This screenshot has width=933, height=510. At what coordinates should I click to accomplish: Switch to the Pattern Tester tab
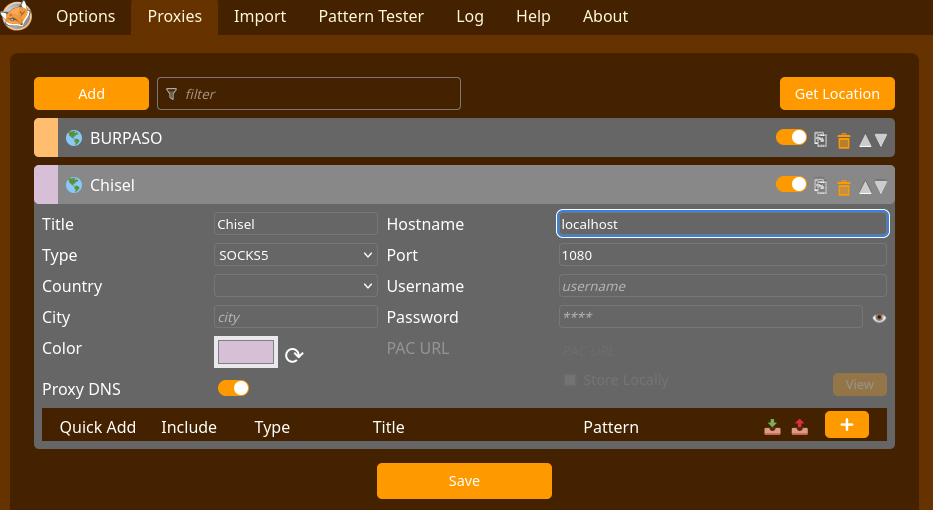371,17
